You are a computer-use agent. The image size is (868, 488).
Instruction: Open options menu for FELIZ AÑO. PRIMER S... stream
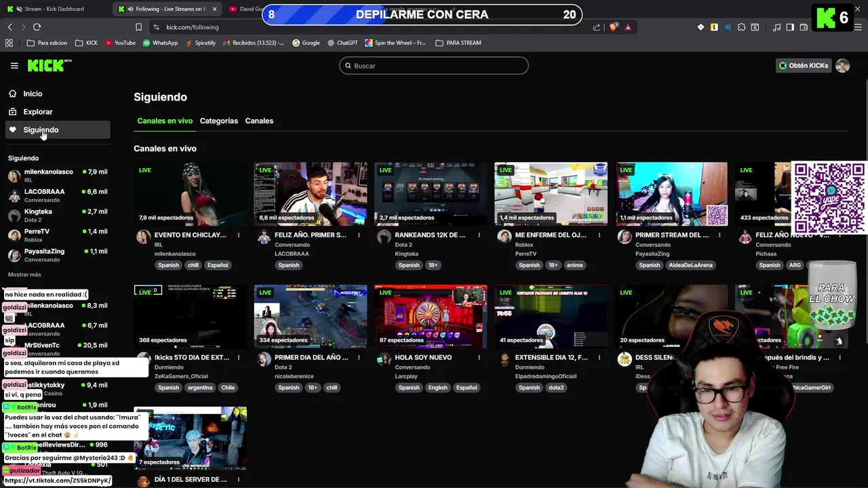pyautogui.click(x=359, y=235)
